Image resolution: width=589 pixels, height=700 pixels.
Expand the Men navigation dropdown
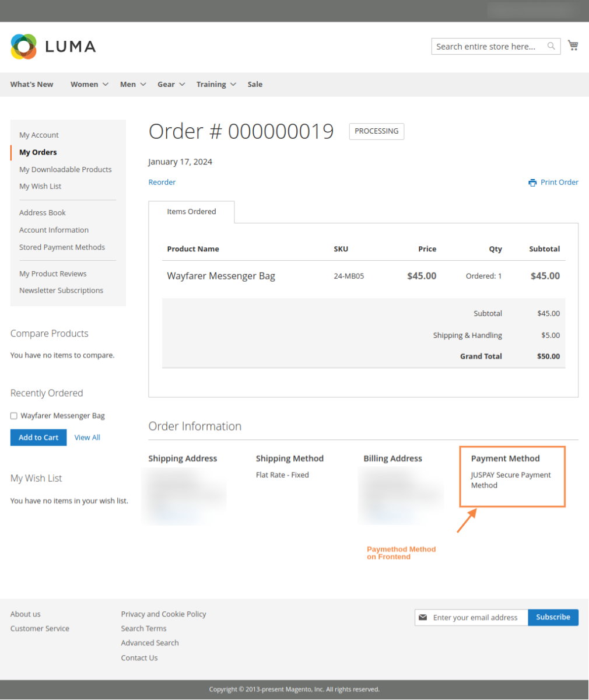[128, 84]
